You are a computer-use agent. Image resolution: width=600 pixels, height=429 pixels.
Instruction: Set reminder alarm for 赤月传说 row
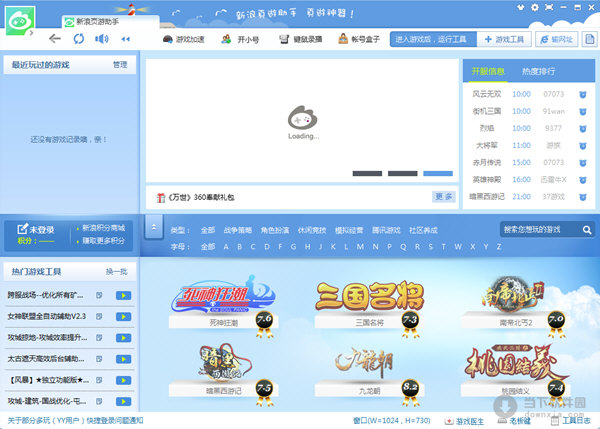[582, 163]
